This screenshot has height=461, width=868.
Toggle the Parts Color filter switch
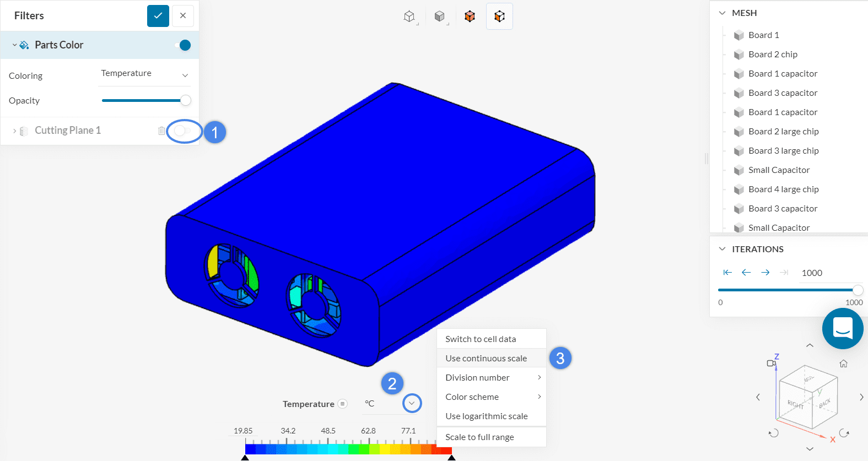183,45
